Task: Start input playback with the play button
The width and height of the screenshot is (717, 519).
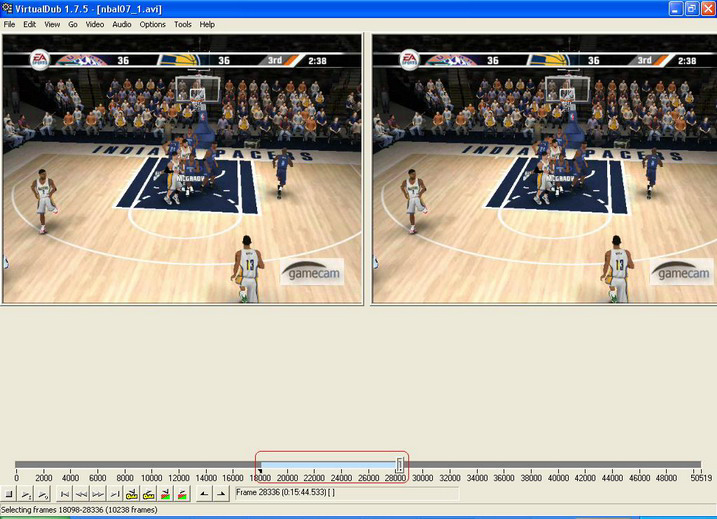Action: [27, 494]
